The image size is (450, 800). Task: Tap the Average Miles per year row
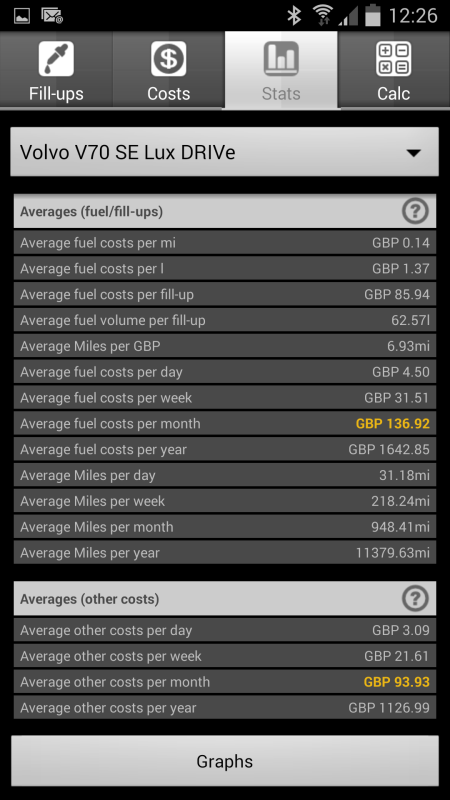pos(224,553)
